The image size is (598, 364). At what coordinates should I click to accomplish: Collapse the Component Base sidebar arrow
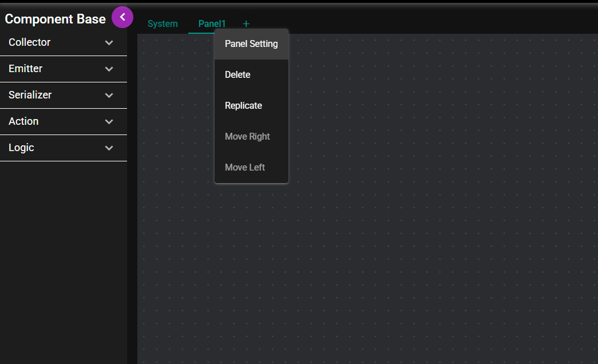click(x=122, y=17)
